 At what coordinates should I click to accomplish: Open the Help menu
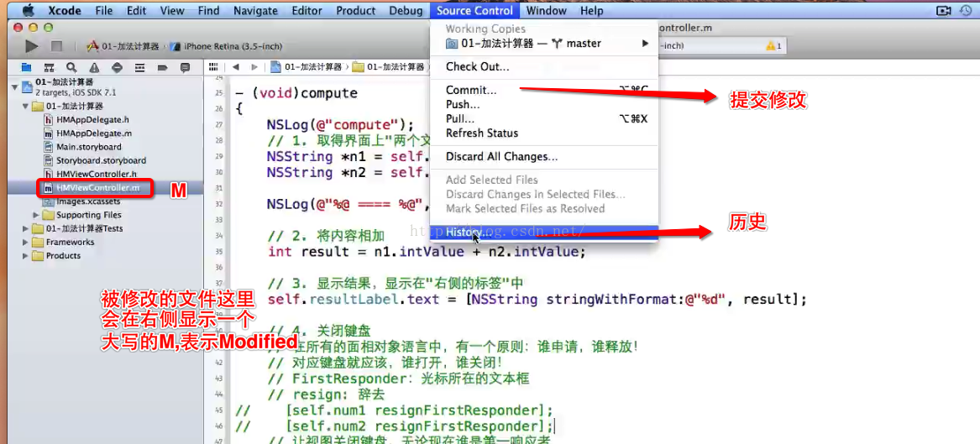(592, 11)
